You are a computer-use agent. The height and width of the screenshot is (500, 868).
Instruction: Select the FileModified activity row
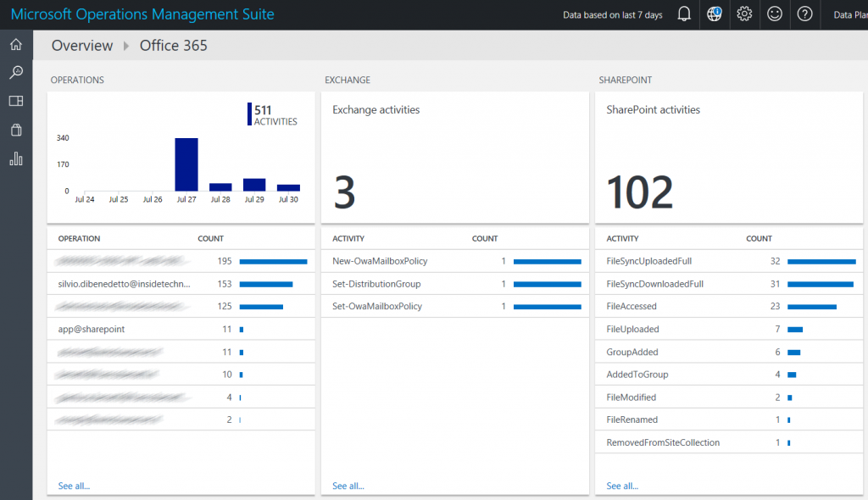[729, 397]
